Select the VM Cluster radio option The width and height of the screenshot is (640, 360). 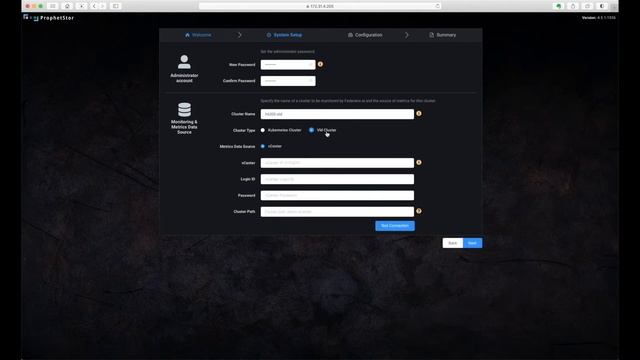311,130
